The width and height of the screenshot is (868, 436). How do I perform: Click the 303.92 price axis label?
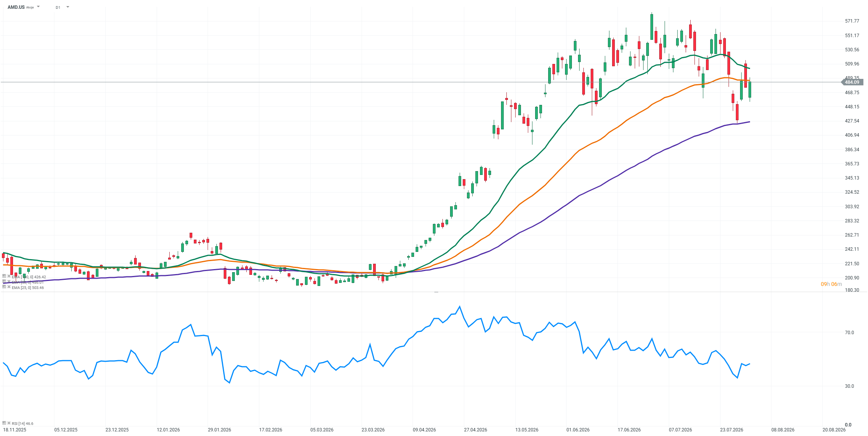(852, 207)
